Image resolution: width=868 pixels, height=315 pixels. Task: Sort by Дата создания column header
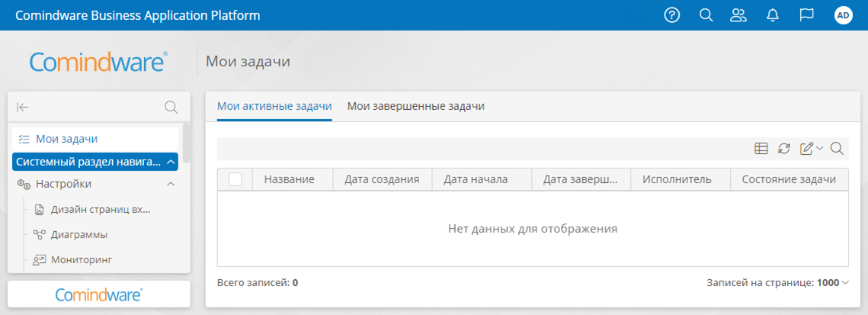click(383, 179)
